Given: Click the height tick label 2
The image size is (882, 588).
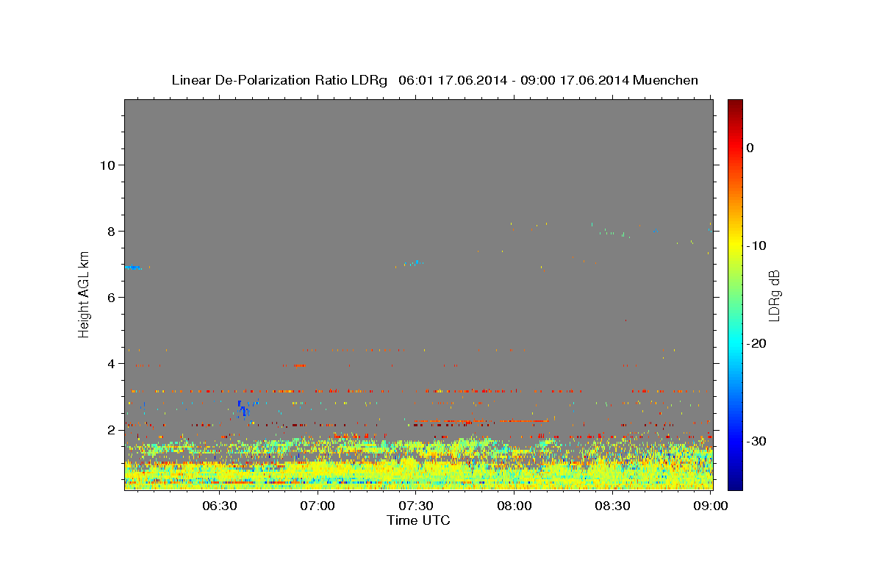Looking at the screenshot, I should pyautogui.click(x=112, y=430).
